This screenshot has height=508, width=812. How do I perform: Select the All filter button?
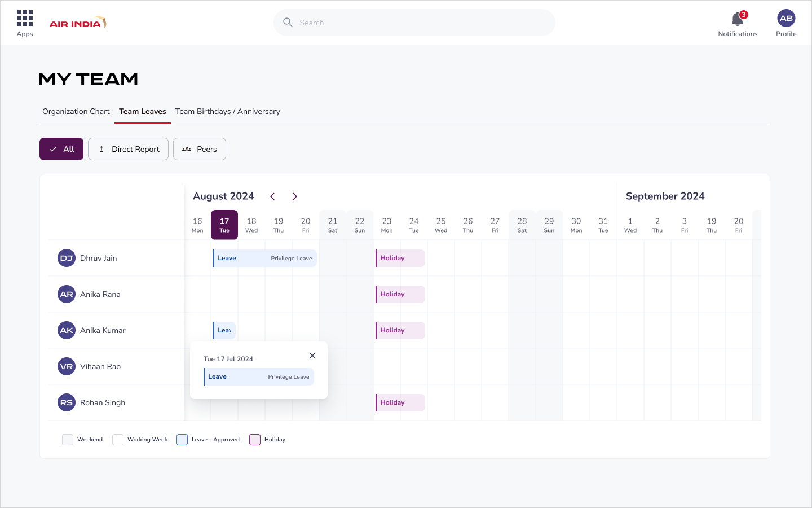(61, 149)
